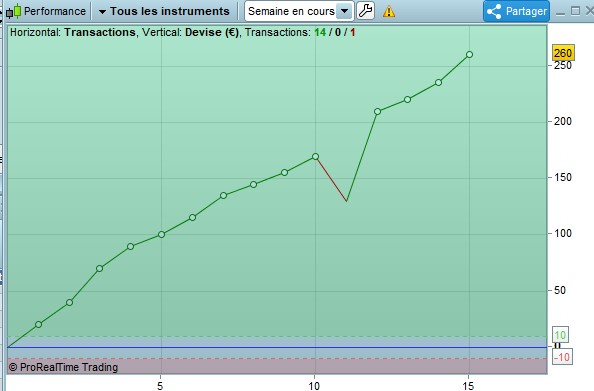
Task: Click the 250 y-axis value
Action: 563,66
